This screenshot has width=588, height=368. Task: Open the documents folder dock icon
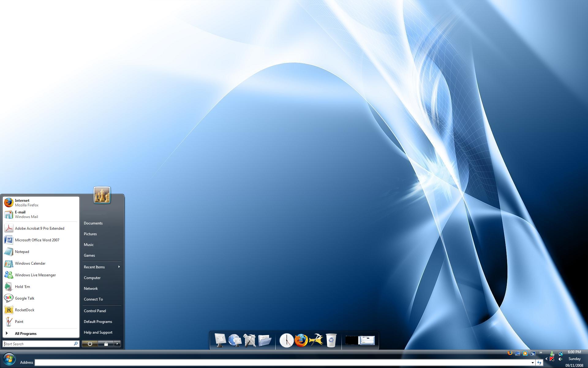click(x=265, y=340)
